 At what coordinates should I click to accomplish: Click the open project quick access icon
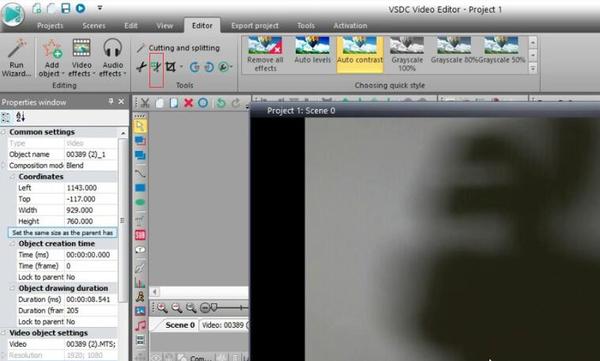pyautogui.click(x=51, y=8)
